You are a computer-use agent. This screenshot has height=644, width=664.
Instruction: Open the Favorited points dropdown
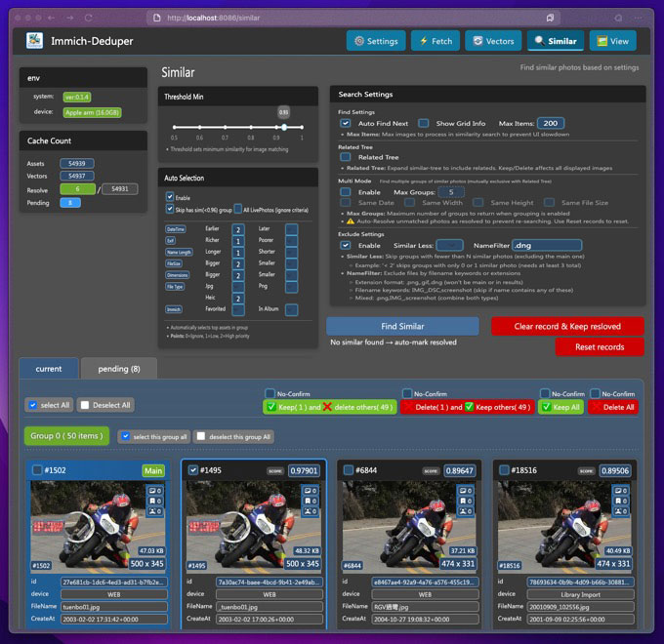[x=238, y=309]
